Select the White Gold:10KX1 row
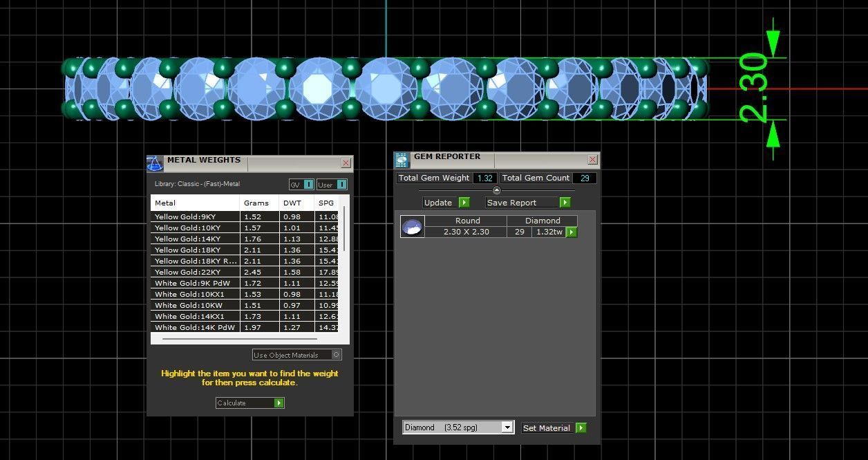Screen dimensions: 868x460 [x=245, y=294]
